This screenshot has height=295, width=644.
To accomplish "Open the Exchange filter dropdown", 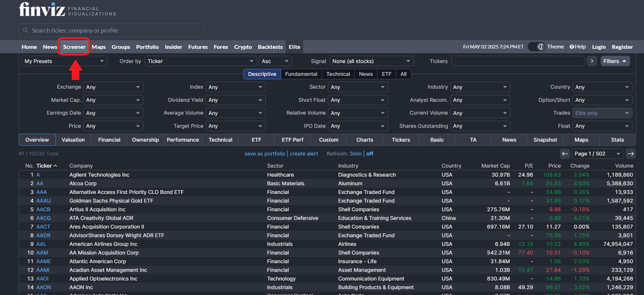I will [x=113, y=87].
